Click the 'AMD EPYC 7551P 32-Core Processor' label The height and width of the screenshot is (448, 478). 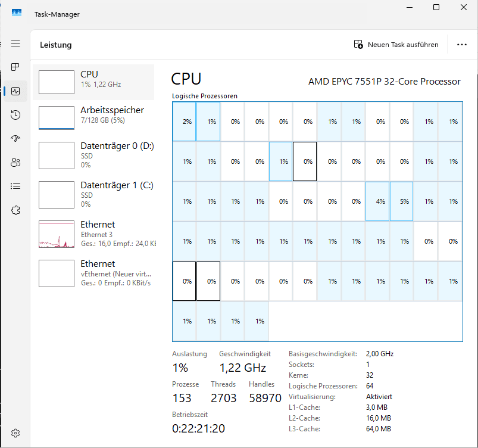click(384, 82)
